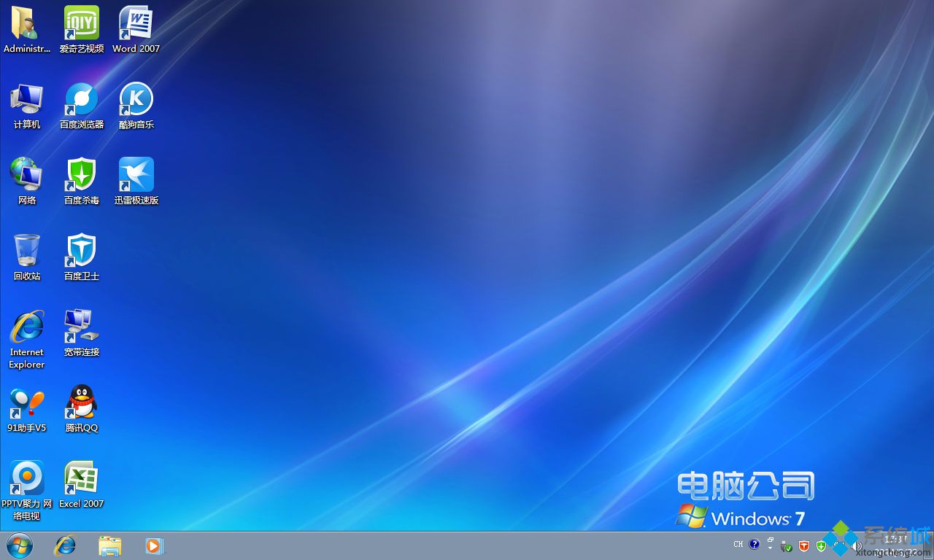Open Baidu Guard red tray icon
934x560 pixels.
click(804, 545)
